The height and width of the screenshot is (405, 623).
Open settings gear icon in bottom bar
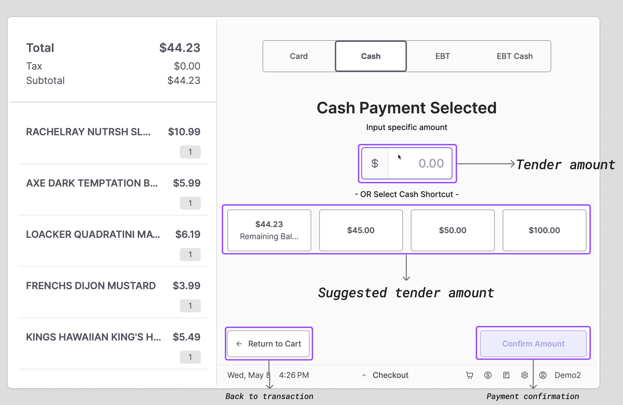(x=524, y=375)
